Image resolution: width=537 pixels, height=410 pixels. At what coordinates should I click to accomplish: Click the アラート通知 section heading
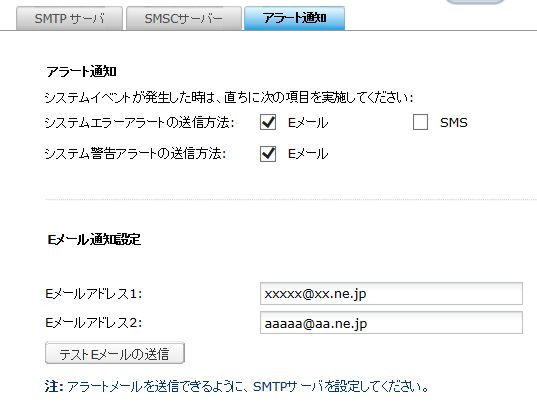point(82,72)
